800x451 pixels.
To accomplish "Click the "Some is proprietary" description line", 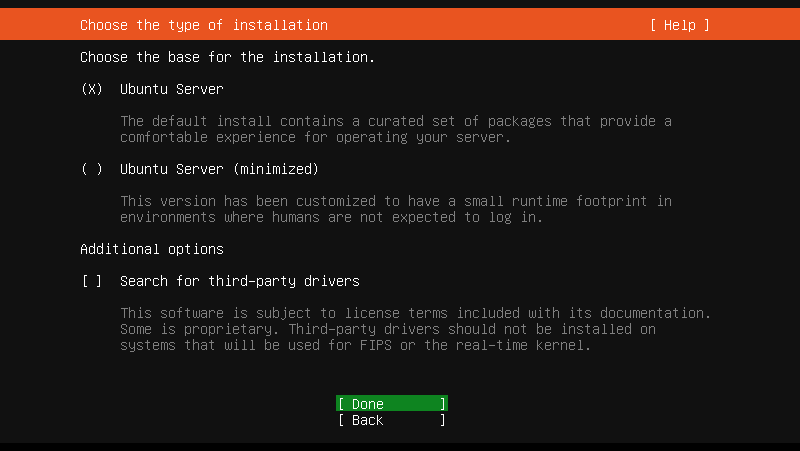I will [x=387, y=329].
